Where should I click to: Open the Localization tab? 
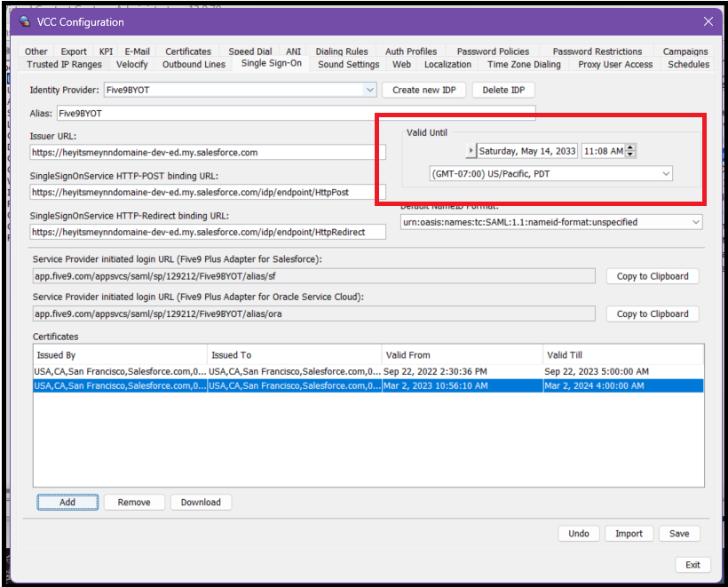(x=447, y=64)
